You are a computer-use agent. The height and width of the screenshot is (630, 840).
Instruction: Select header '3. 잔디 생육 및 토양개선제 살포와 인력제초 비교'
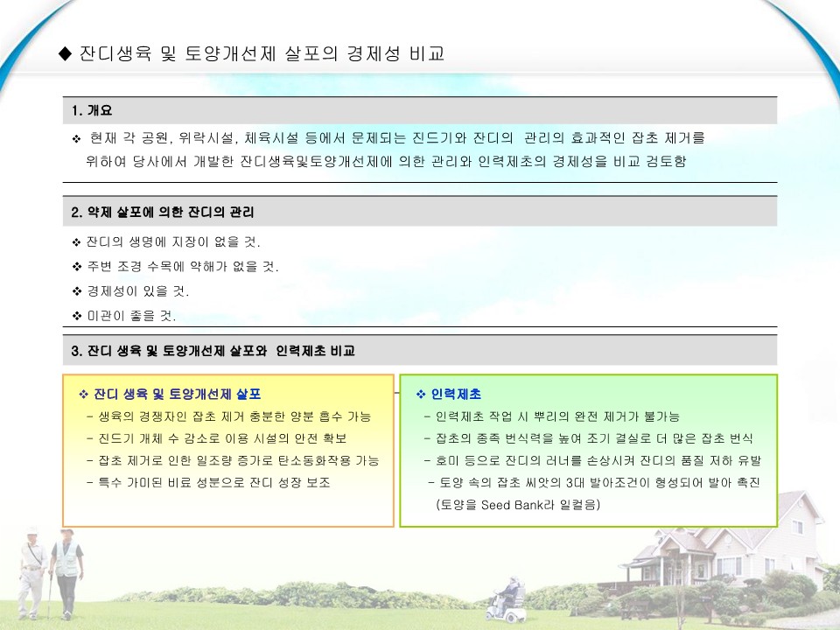click(419, 351)
